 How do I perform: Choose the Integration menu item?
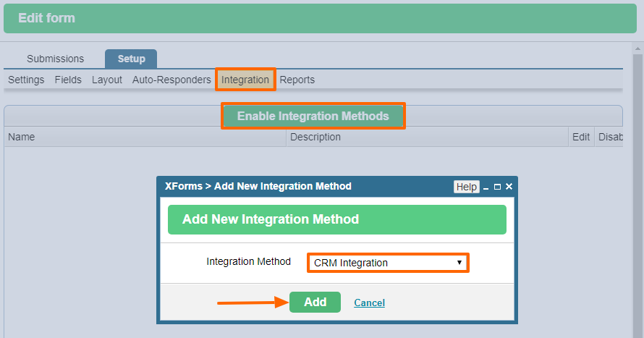tap(245, 80)
